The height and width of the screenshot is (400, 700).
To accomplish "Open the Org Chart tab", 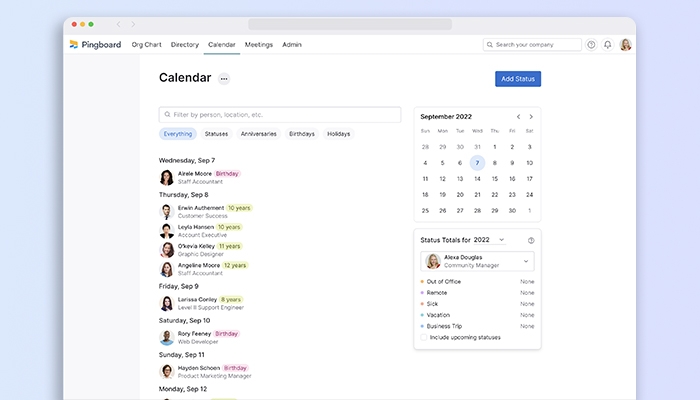I will click(146, 45).
